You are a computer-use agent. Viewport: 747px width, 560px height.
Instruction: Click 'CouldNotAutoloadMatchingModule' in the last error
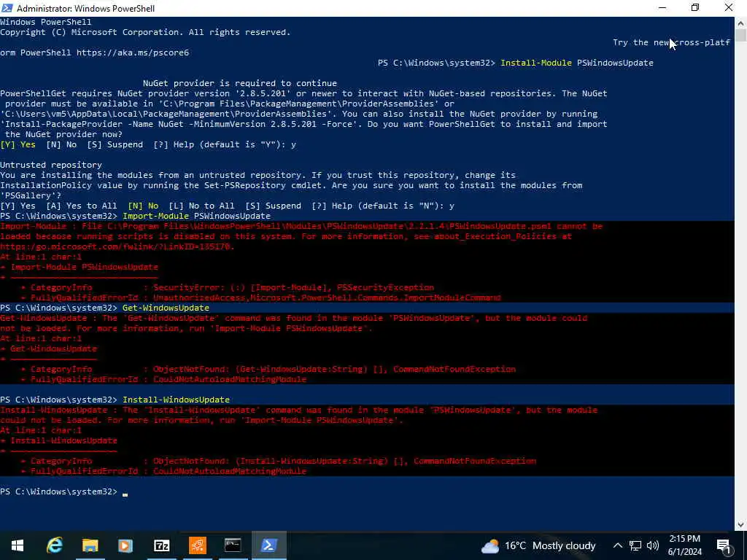[x=230, y=472]
